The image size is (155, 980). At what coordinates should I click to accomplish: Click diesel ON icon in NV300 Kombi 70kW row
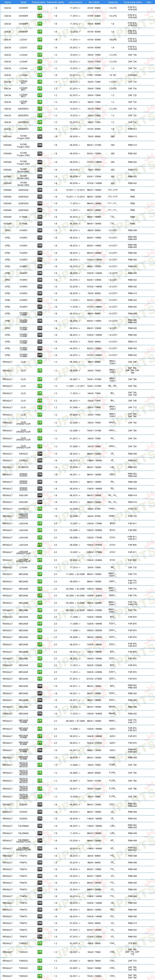click(40, 170)
